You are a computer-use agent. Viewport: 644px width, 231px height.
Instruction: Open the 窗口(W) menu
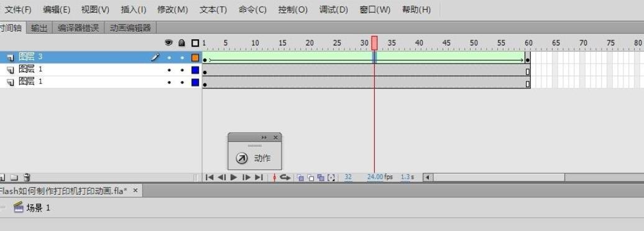tap(375, 9)
